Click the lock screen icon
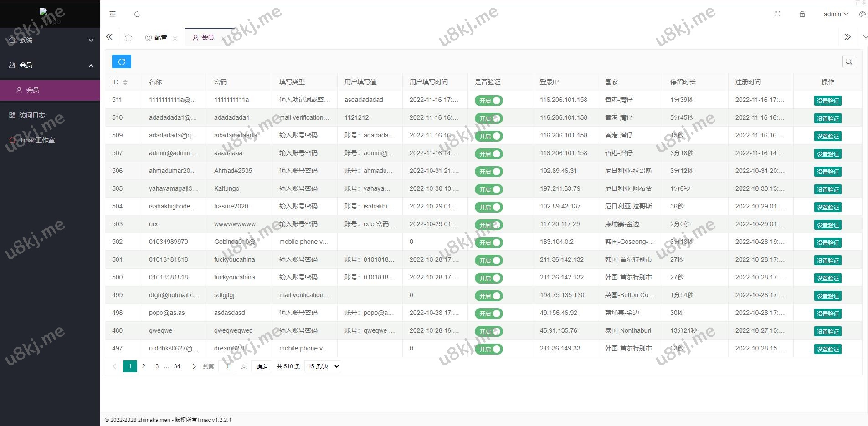The image size is (868, 426). 802,14
